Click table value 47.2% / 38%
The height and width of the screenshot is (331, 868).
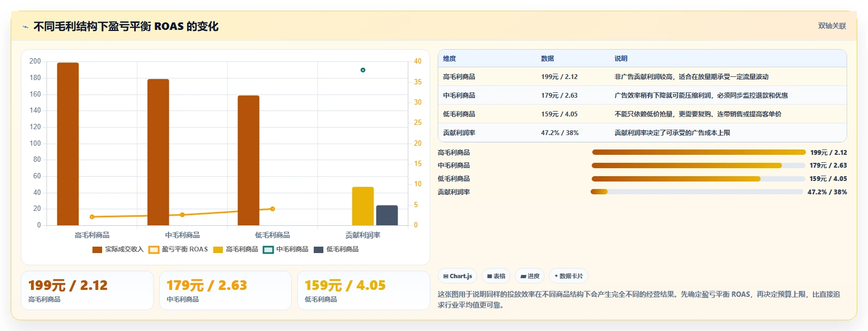pyautogui.click(x=560, y=133)
